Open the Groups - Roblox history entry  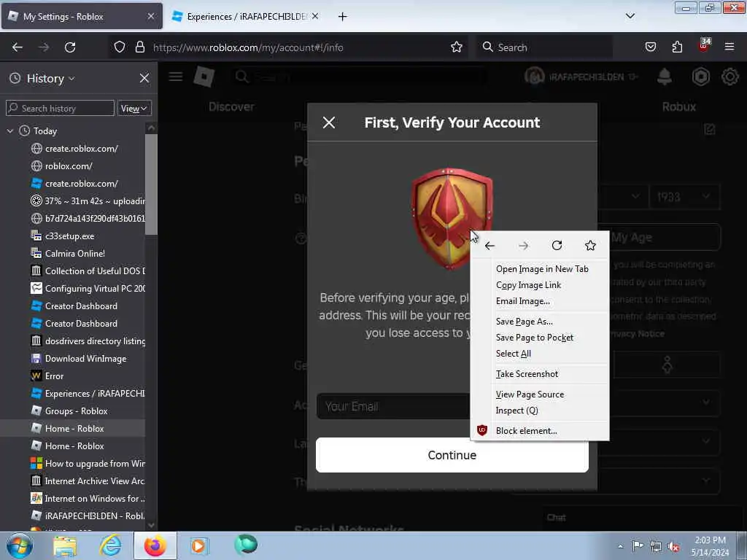(76, 411)
